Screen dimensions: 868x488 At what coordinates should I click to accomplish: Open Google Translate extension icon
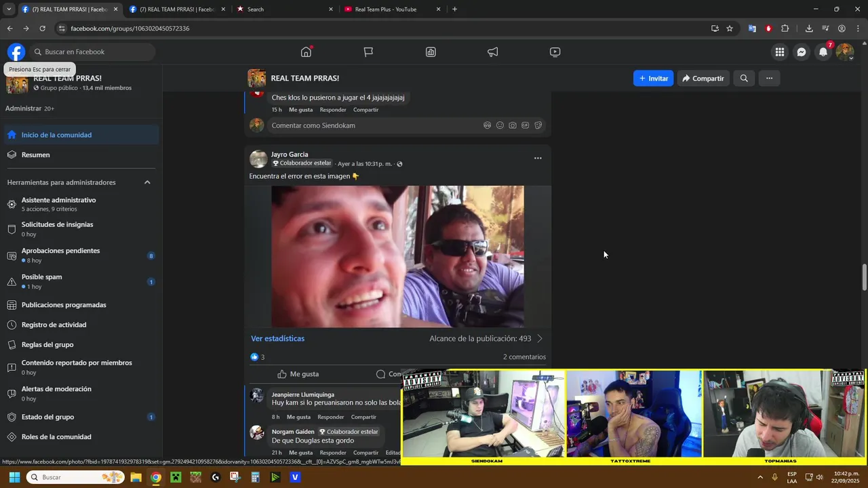752,28
